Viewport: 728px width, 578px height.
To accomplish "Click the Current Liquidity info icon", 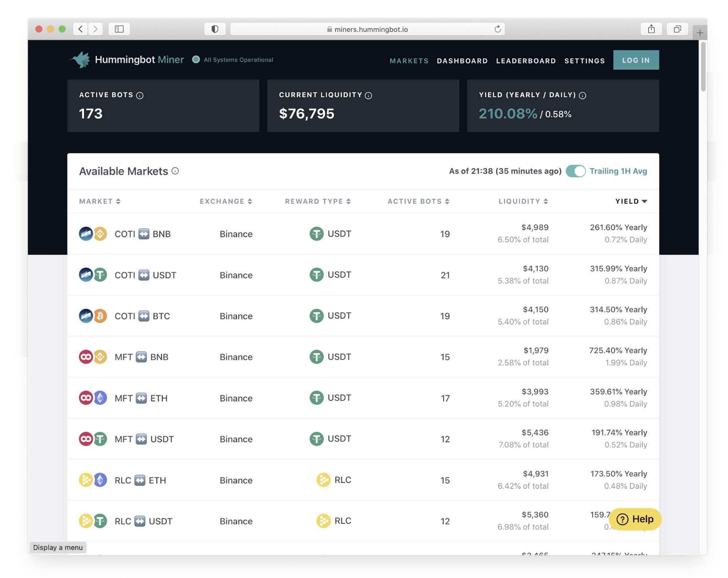I will pyautogui.click(x=369, y=95).
